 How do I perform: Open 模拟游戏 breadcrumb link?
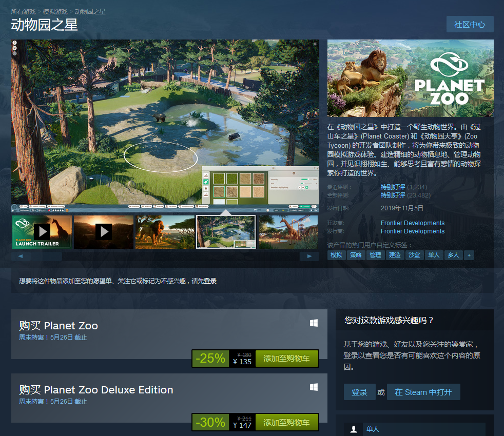pyautogui.click(x=55, y=12)
